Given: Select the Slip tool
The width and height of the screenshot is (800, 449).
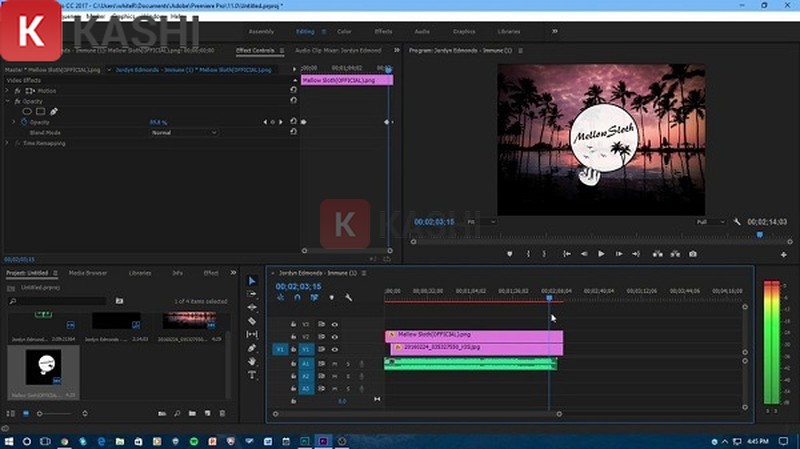Looking at the screenshot, I should 252,334.
